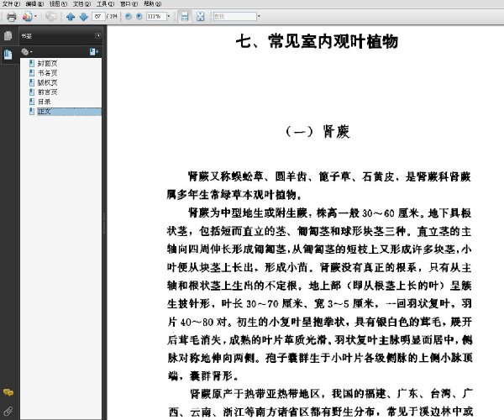This screenshot has width=504, height=420.
Task: Click the greyed-out collaborate icon
Action: click(x=50, y=17)
